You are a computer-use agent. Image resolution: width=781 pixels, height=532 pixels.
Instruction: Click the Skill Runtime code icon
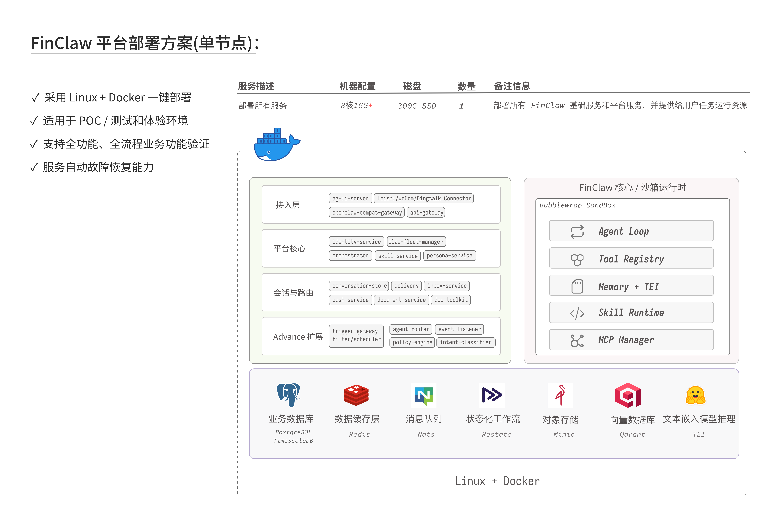tap(577, 314)
